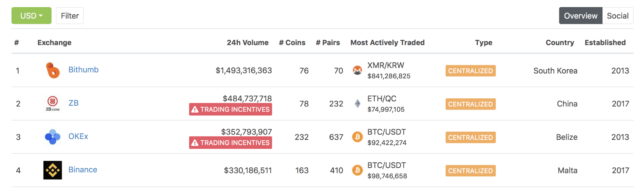
Task: Click Bithumb's 24h volume $1,493,316,363
Action: point(244,71)
